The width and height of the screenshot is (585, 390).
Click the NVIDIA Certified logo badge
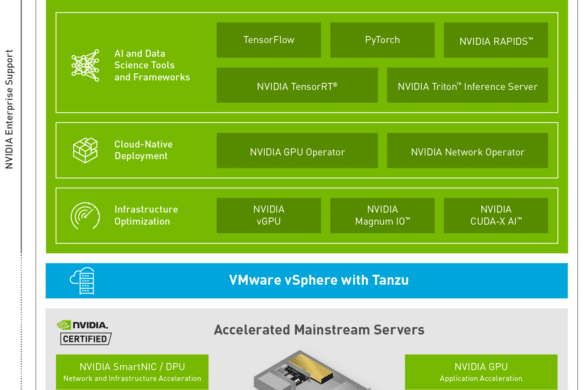coord(85,332)
